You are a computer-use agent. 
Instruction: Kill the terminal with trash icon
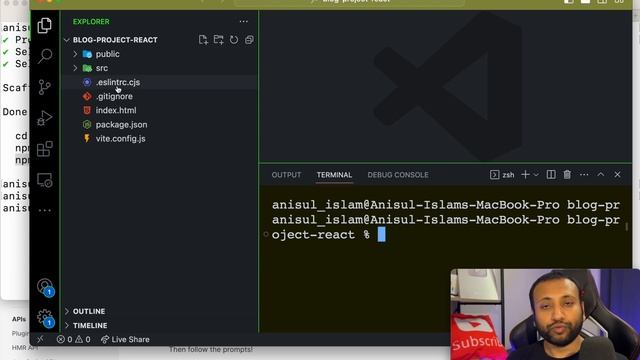[567, 175]
